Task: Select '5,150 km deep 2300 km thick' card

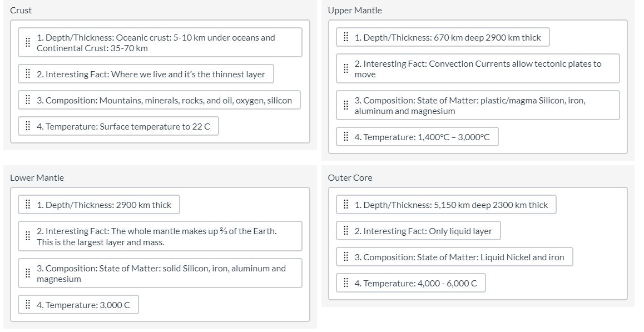Action: pos(451,205)
